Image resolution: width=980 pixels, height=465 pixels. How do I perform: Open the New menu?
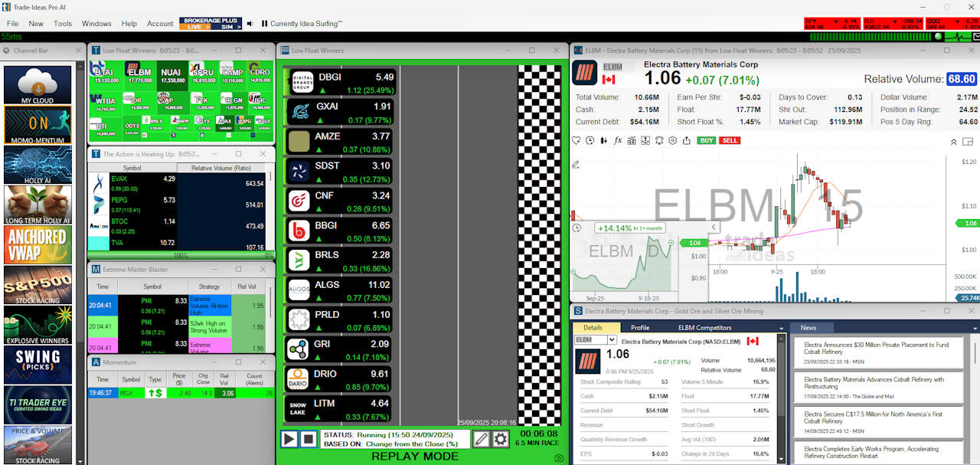(x=36, y=24)
